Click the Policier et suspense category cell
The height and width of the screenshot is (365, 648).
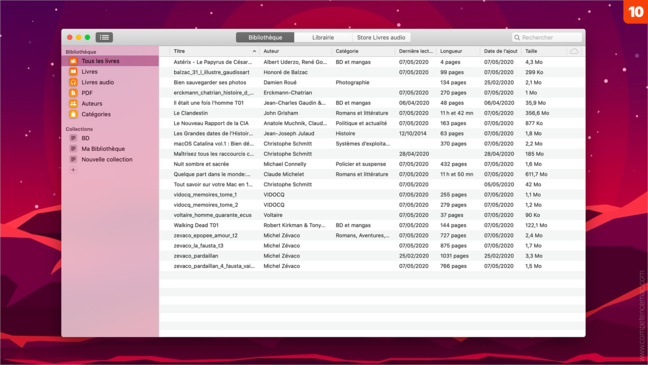(x=361, y=164)
